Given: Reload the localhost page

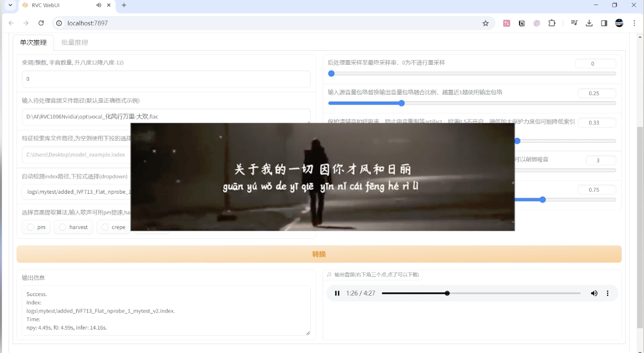Looking at the screenshot, I should (x=41, y=23).
